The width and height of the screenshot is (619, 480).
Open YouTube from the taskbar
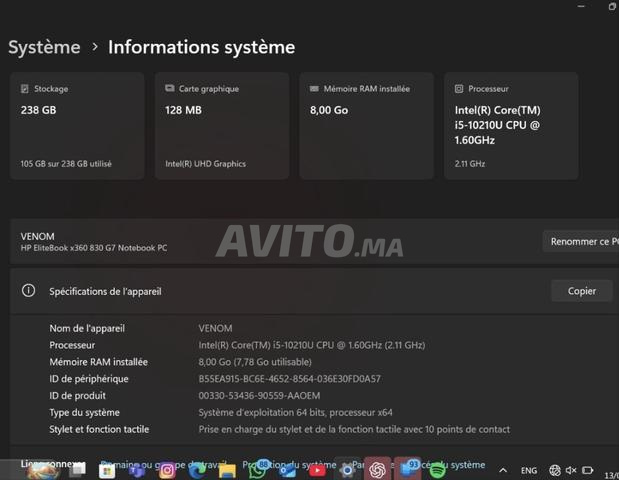[317, 471]
